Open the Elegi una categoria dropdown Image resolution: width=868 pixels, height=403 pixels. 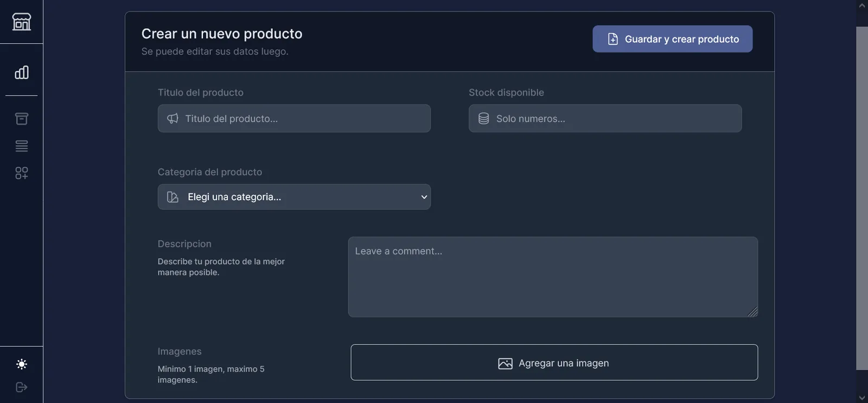[294, 197]
